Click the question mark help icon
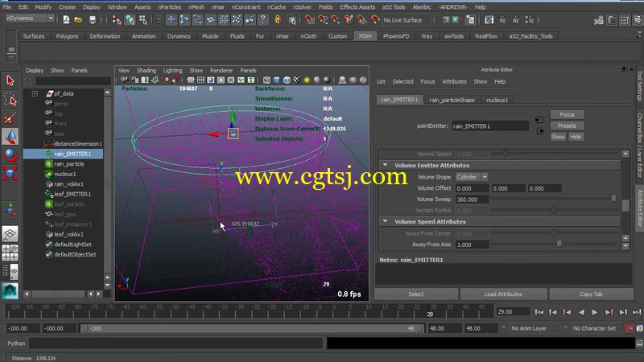Screen dimensions: 644x362 tap(263, 19)
